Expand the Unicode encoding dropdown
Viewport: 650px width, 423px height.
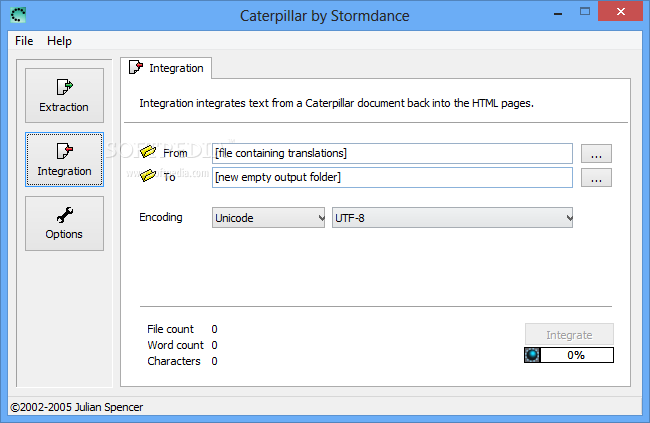[269, 217]
